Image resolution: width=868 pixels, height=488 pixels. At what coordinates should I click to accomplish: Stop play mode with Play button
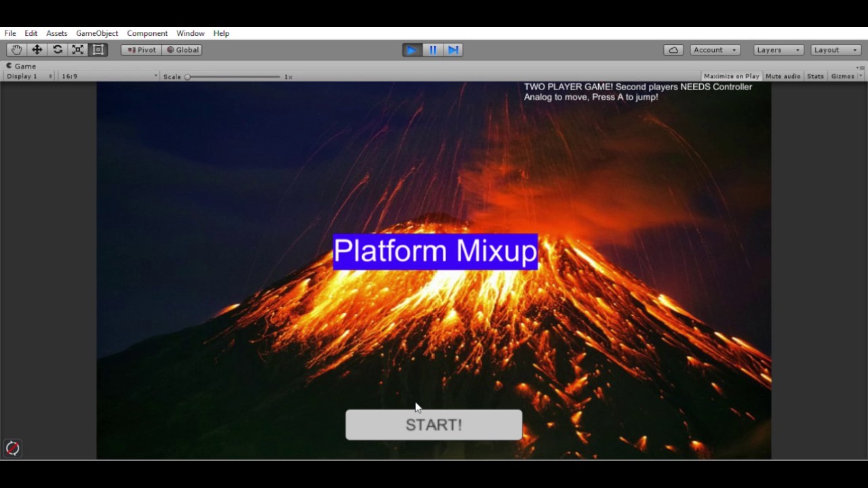[x=412, y=49]
